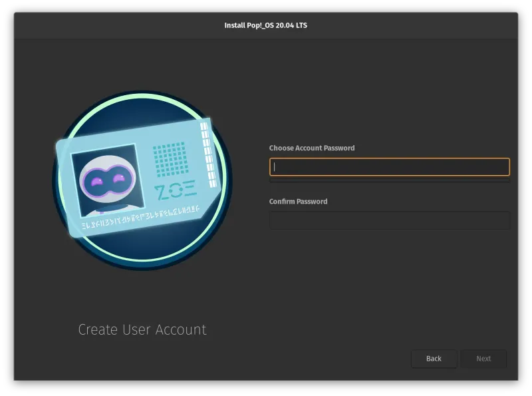Click the 'Install Pop!_OS 20.04 LTS' title
The height and width of the screenshot is (396, 532).
point(265,25)
